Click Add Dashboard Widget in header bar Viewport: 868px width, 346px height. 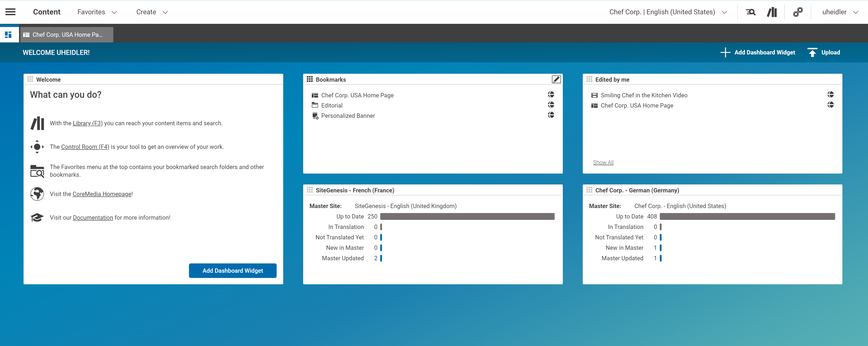pyautogui.click(x=764, y=52)
